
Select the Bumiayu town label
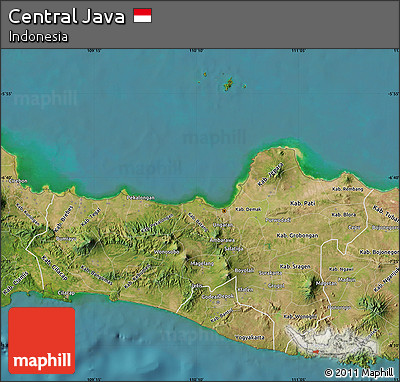(66, 239)
